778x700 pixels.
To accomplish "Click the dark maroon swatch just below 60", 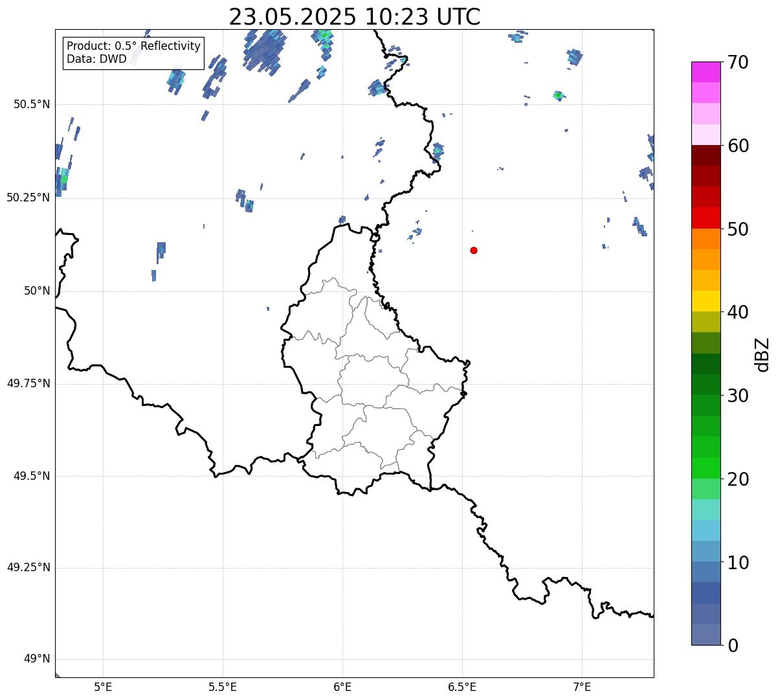I will tap(706, 155).
